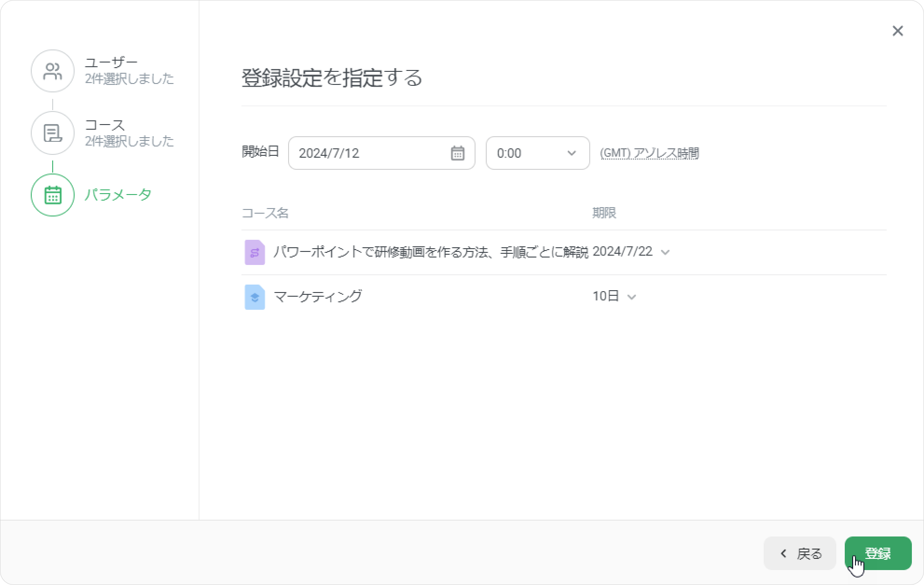Click the コース名 column header

coord(265,213)
